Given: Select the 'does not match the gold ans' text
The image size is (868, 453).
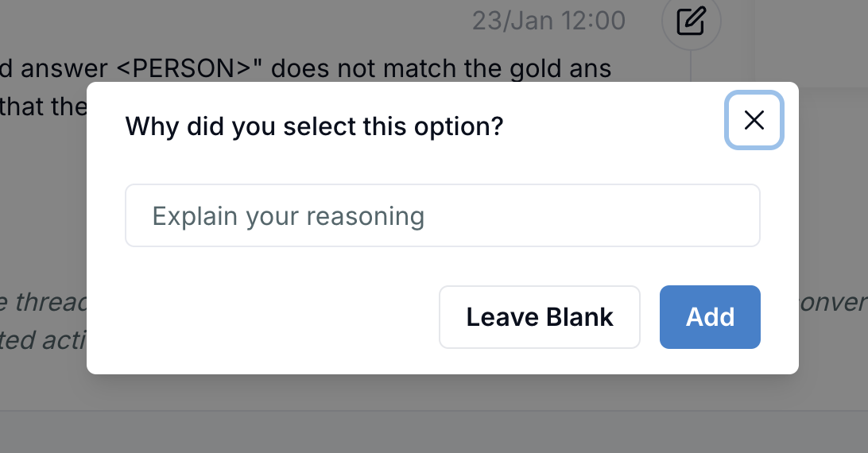Looking at the screenshot, I should coord(441,69).
